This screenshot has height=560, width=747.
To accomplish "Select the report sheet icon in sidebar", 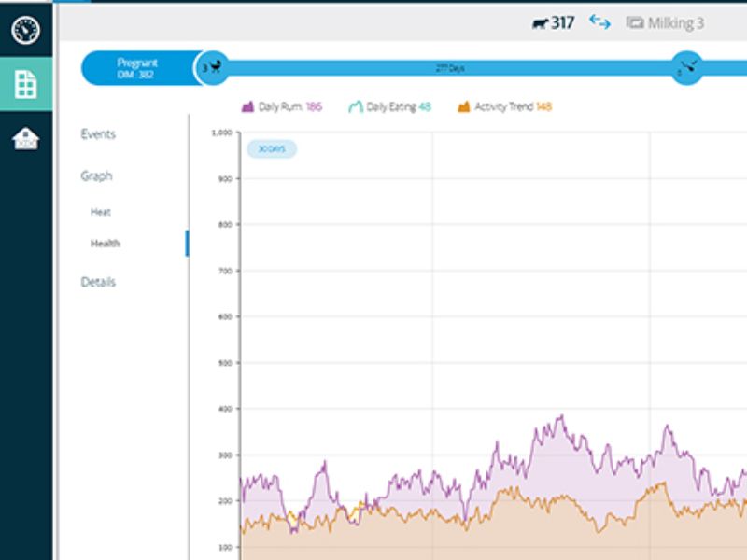I will pyautogui.click(x=25, y=84).
